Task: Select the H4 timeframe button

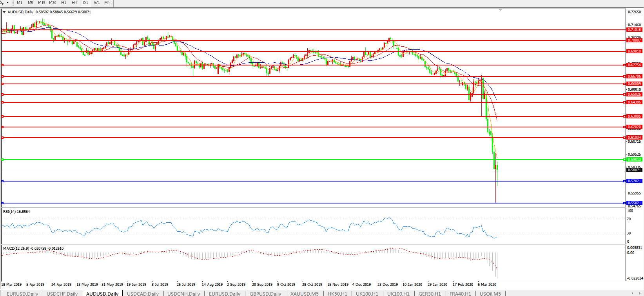Action: click(x=74, y=3)
